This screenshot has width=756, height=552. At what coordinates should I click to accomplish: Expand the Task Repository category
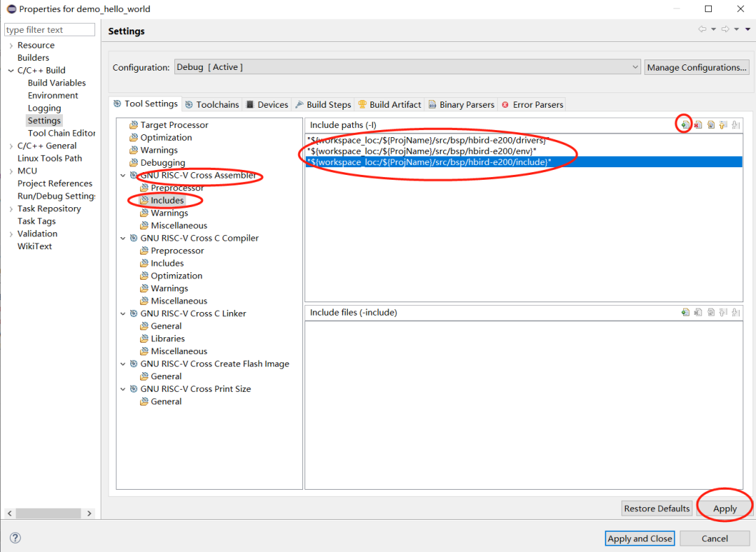click(x=11, y=208)
